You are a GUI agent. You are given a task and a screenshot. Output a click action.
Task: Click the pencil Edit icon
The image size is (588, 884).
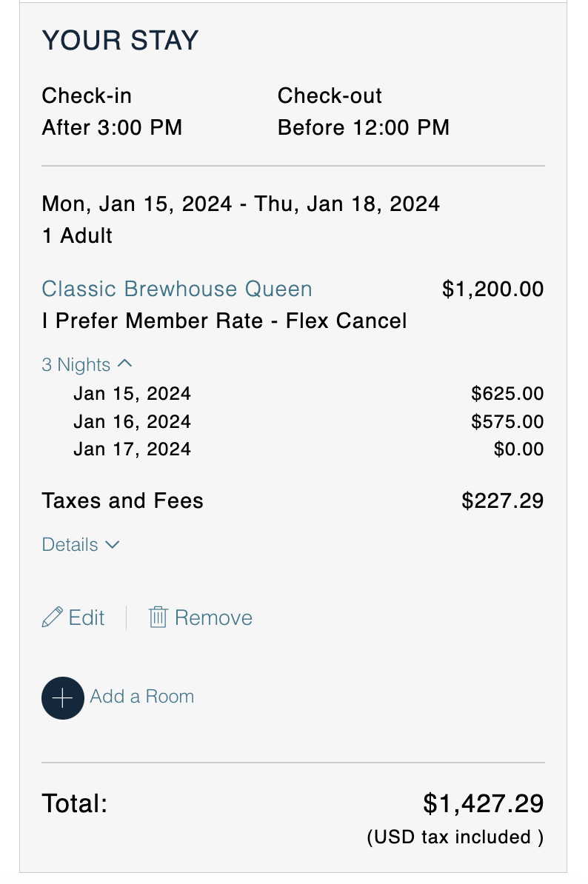[x=52, y=617]
